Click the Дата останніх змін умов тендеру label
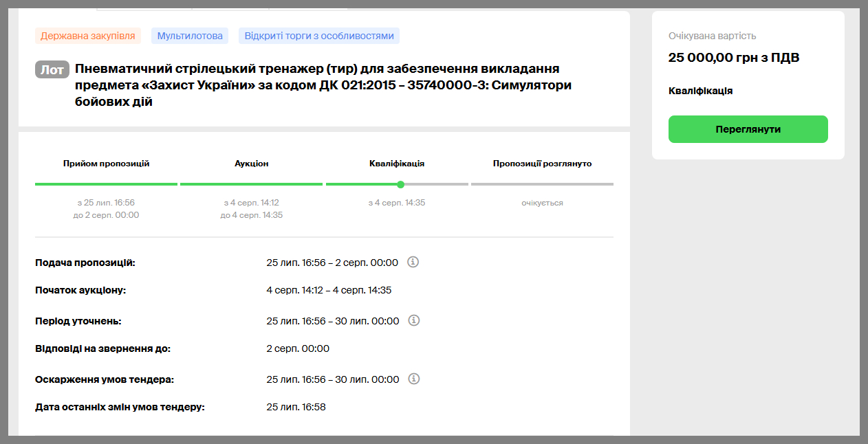 [120, 407]
